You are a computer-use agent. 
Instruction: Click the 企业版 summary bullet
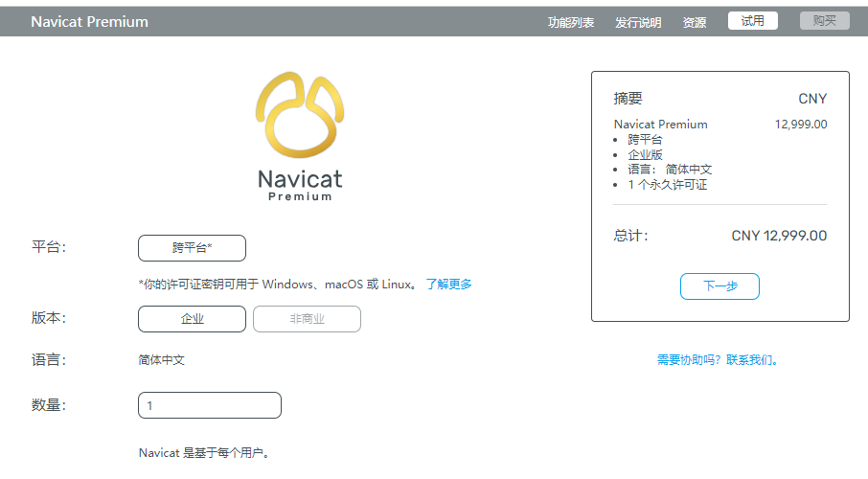point(645,154)
